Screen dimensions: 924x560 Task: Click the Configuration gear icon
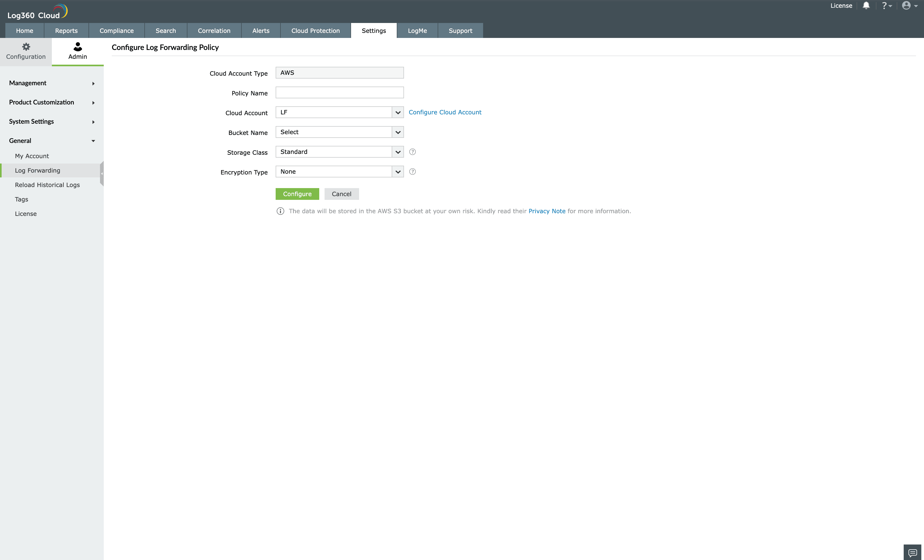point(26,47)
